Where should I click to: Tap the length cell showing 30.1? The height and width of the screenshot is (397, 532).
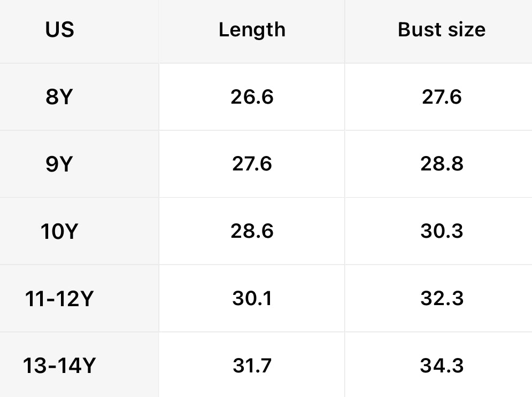(x=252, y=298)
